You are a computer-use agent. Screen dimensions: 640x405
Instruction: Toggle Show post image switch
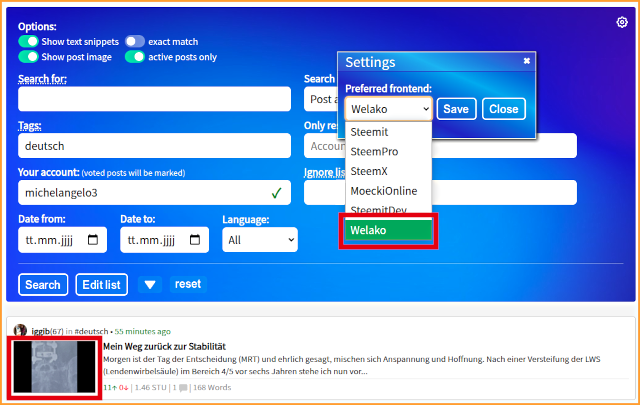click(x=28, y=57)
